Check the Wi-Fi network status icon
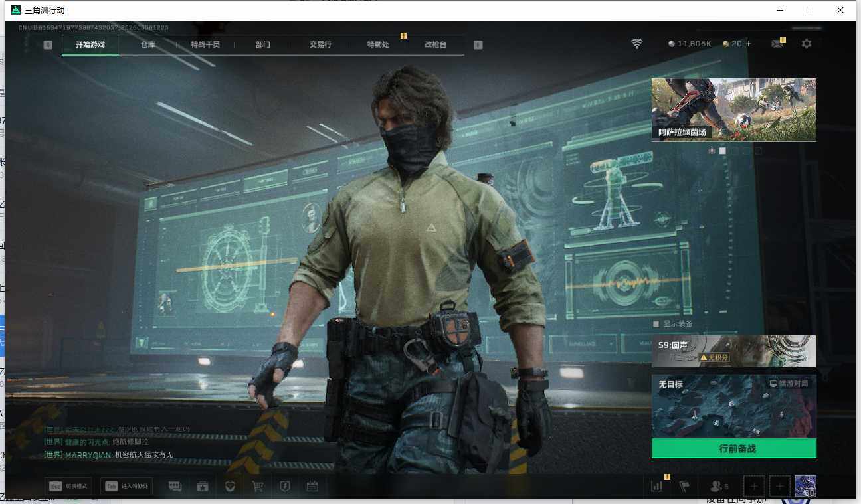The width and height of the screenshot is (861, 504). [x=637, y=44]
